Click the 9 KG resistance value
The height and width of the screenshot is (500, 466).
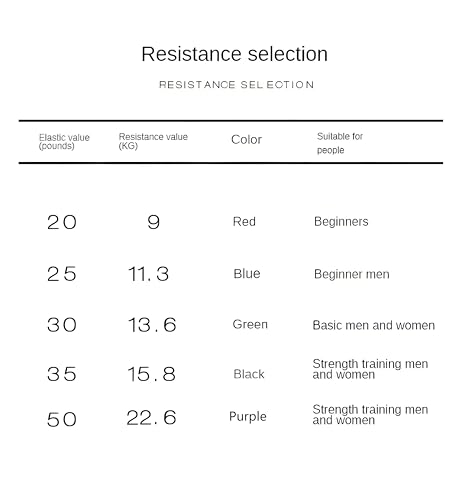pos(154,222)
